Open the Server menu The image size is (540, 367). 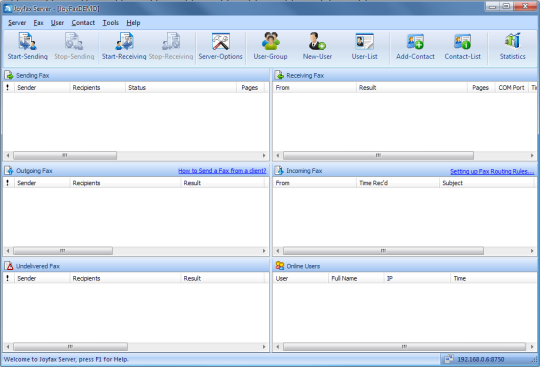tap(17, 23)
